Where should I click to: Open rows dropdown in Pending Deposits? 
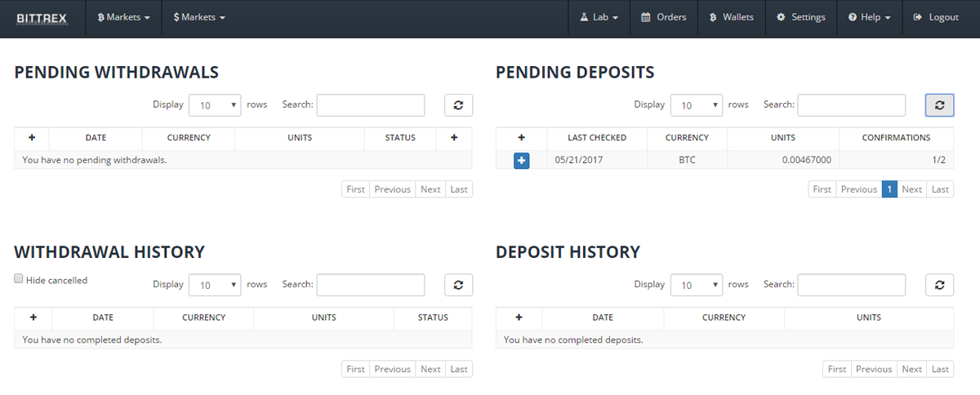click(x=697, y=105)
